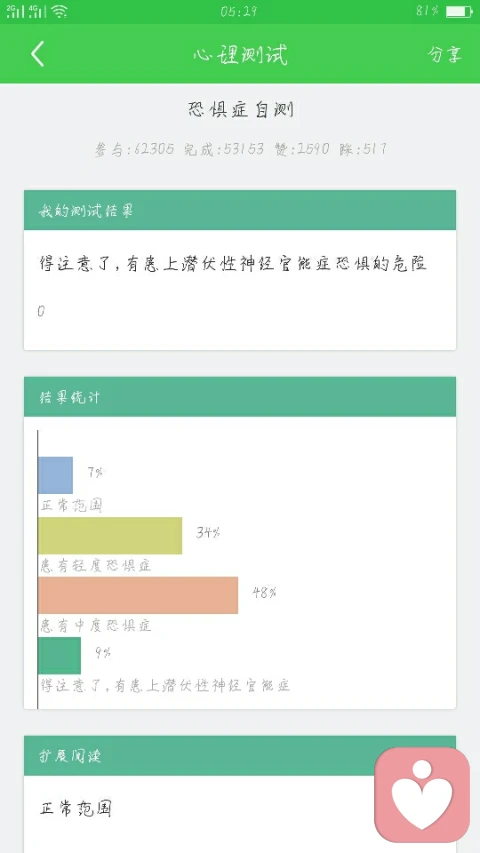The width and height of the screenshot is (480, 853).
Task: Tap the 4G signal strength icon
Action: pos(38,11)
